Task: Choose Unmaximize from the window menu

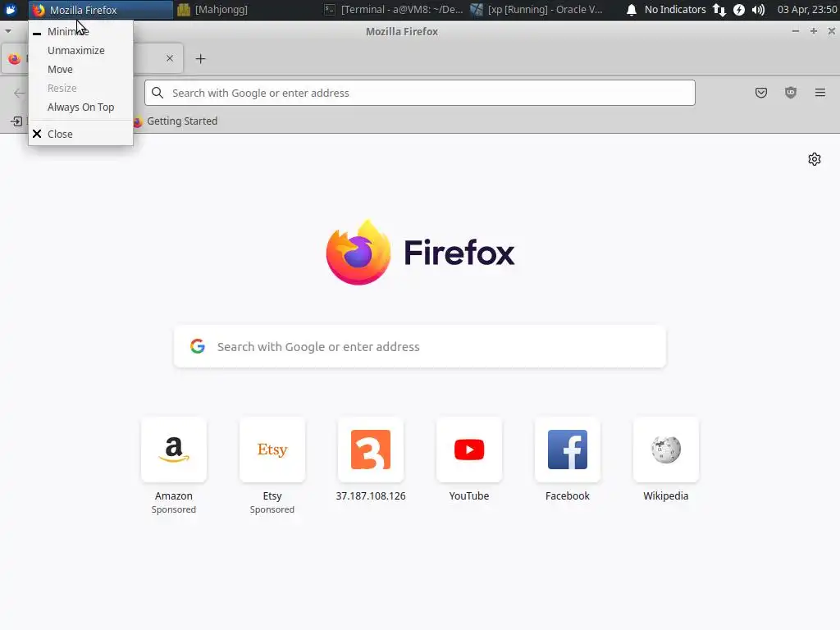Action: coord(80,50)
